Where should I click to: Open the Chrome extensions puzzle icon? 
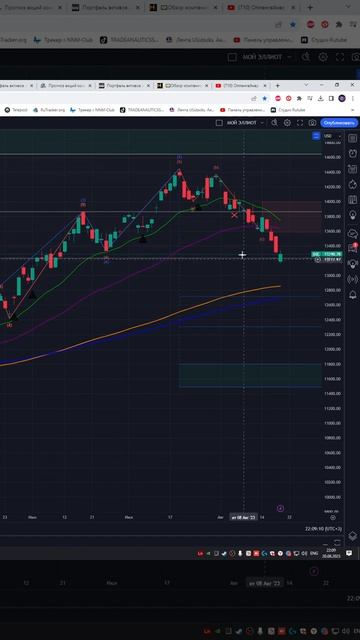(299, 98)
